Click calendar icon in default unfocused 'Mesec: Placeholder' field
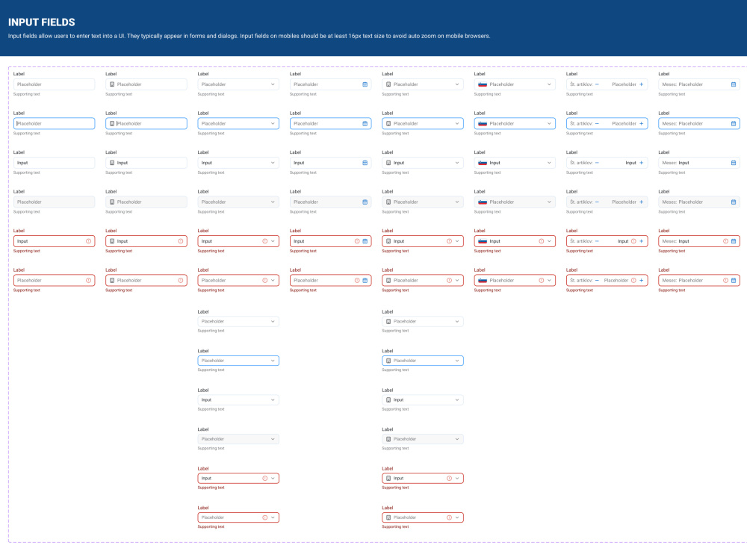Screen dimensions: 747x560 [734, 84]
